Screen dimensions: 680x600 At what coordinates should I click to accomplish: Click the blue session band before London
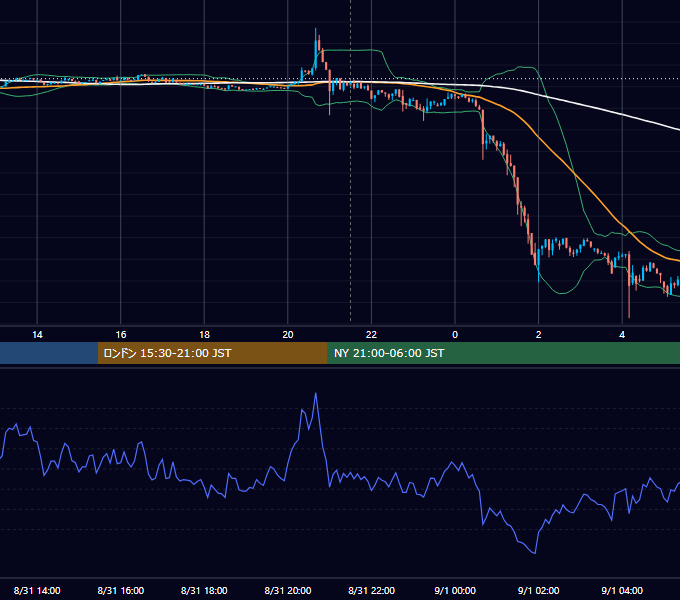[x=49, y=353]
